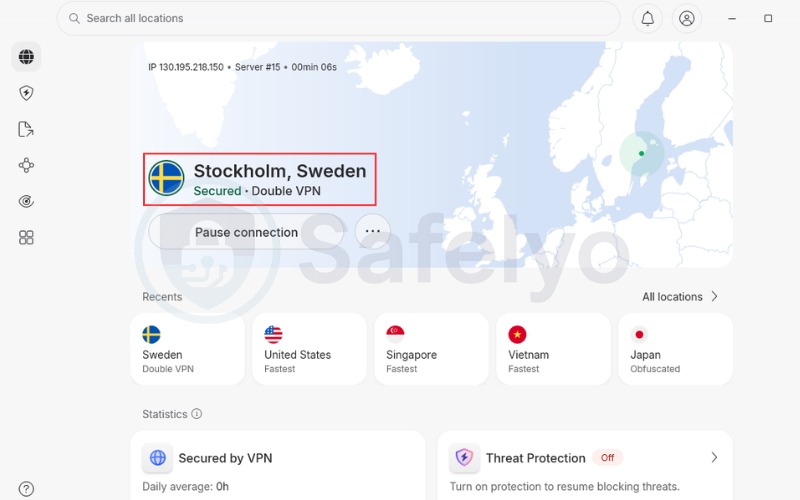Image resolution: width=800 pixels, height=500 pixels.
Task: Connect to the Singapore Fastest recent
Action: coord(431,349)
